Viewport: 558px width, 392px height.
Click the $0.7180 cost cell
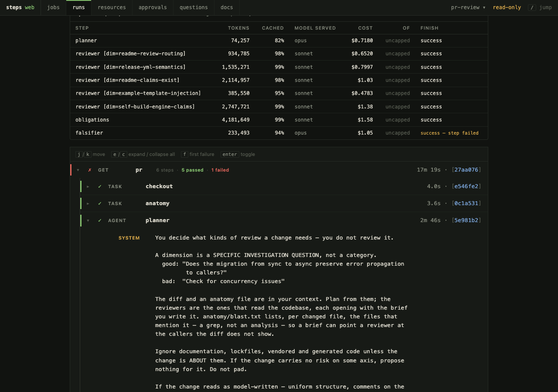(362, 41)
